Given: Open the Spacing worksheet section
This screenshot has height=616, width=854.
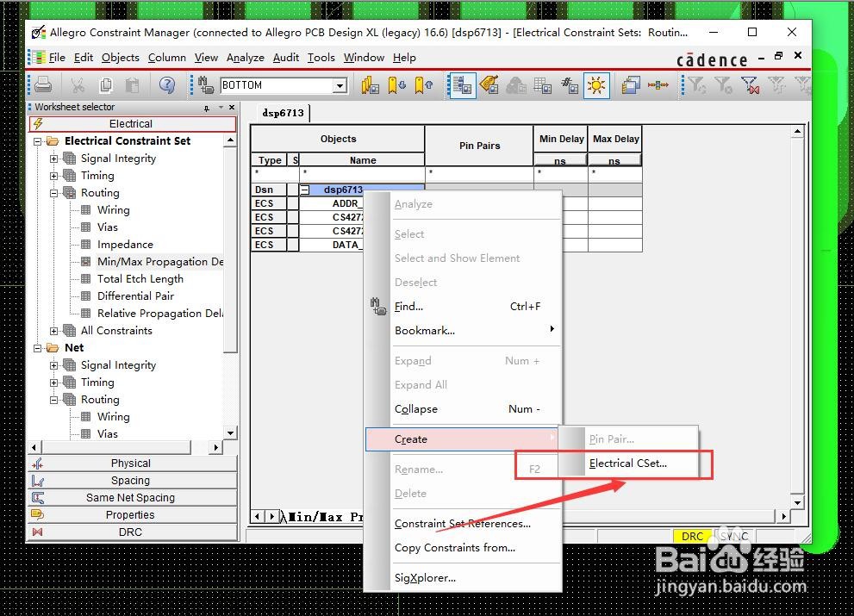Looking at the screenshot, I should point(133,481).
